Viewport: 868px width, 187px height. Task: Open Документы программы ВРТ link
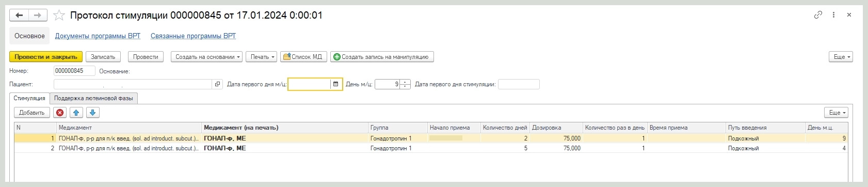tap(98, 36)
